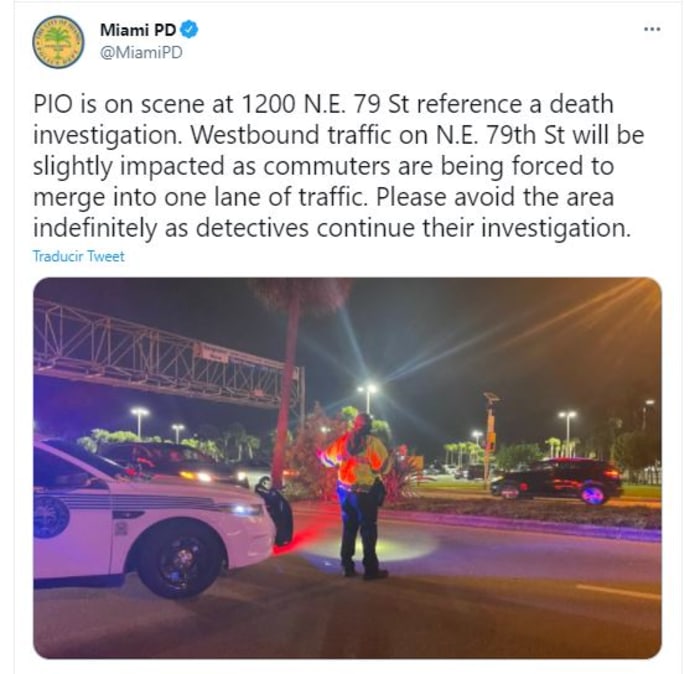
Task: Click the white police car in photo
Action: [x=152, y=518]
